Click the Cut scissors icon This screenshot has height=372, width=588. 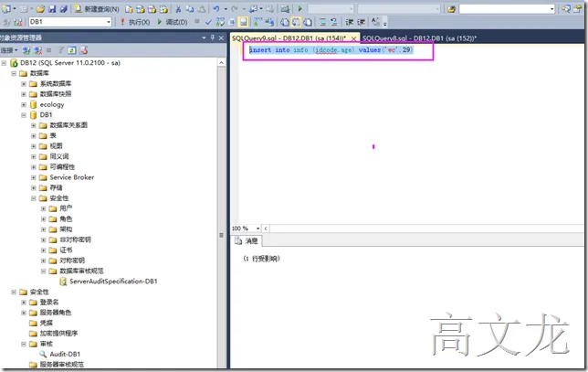click(x=178, y=9)
